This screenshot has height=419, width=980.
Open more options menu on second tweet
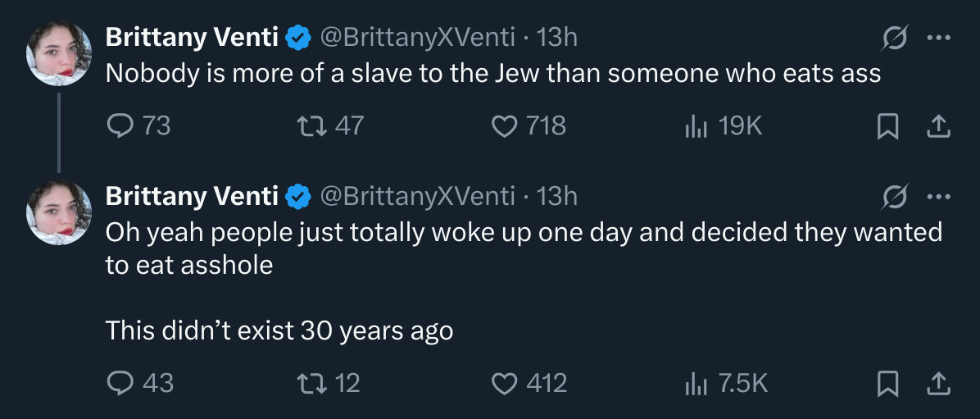937,197
